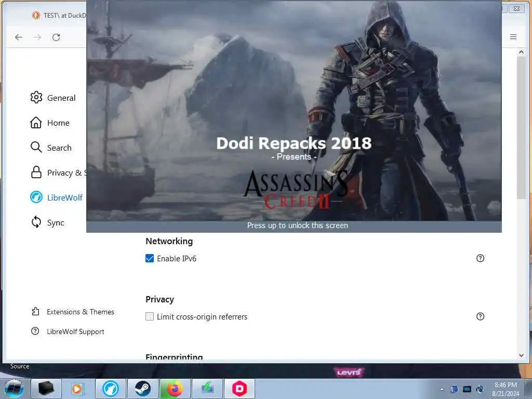Image resolution: width=532 pixels, height=399 pixels.
Task: Switch to LibreWolf in the taskbar
Action: click(111, 389)
